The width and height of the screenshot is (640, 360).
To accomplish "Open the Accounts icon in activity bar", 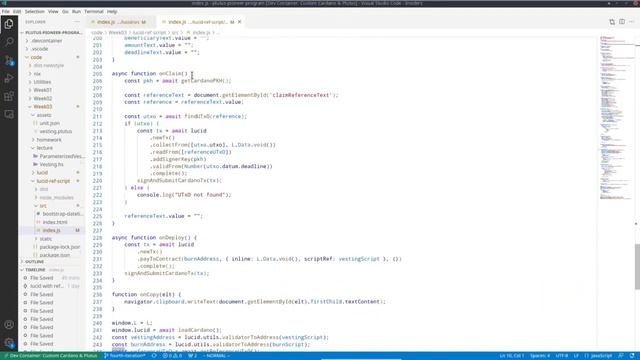I will 9,325.
